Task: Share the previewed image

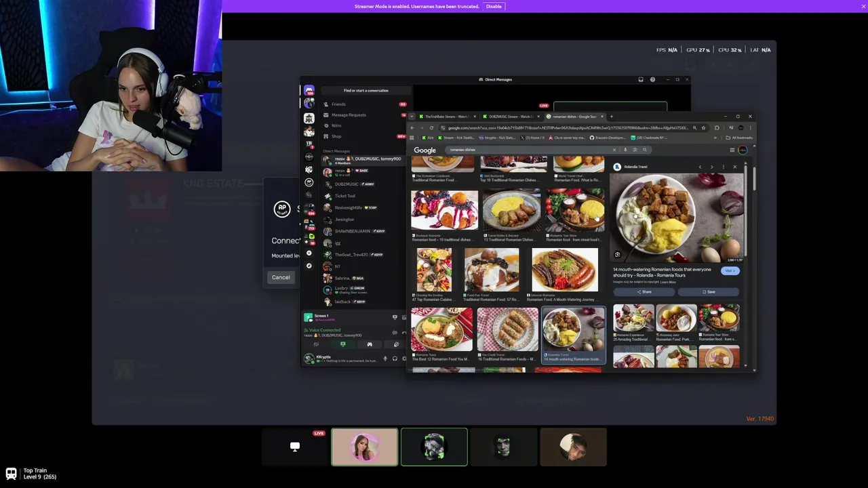Action: pyautogui.click(x=644, y=292)
